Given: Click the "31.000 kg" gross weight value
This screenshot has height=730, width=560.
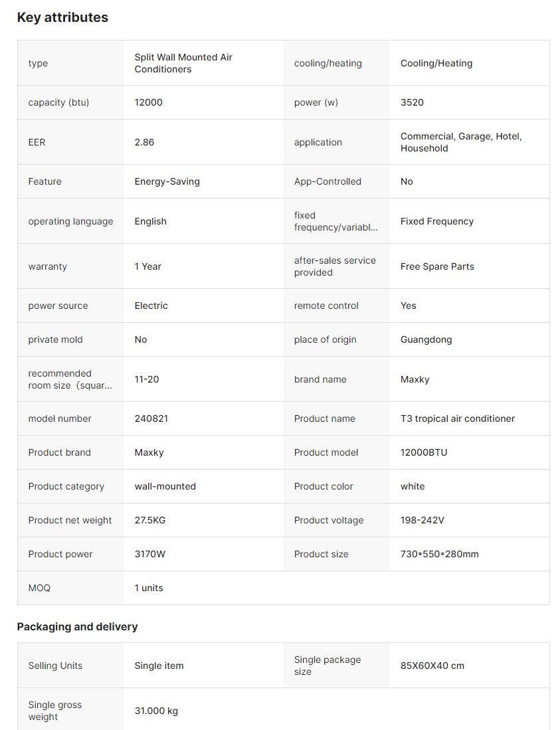Looking at the screenshot, I should pyautogui.click(x=156, y=711).
